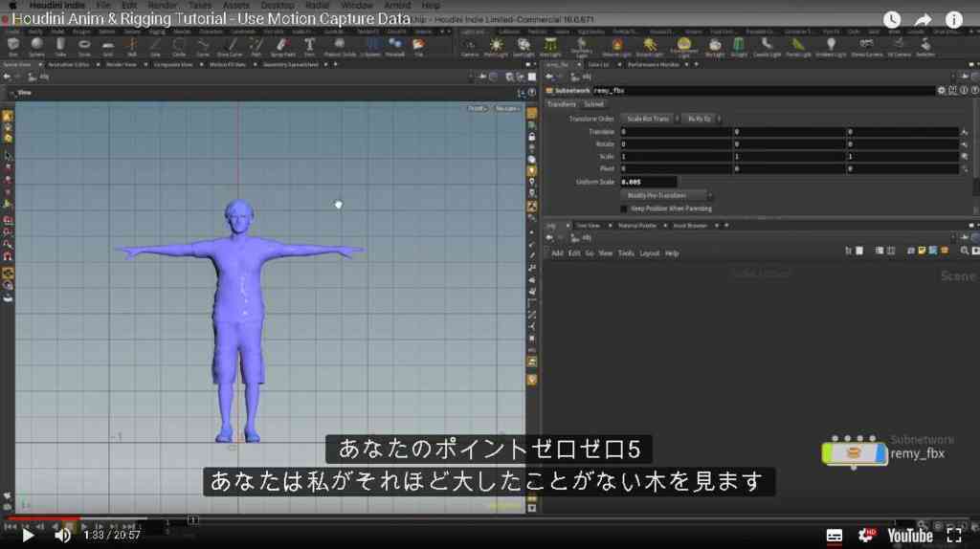Select the Torus shelf tool
980x549 pixels.
click(84, 46)
